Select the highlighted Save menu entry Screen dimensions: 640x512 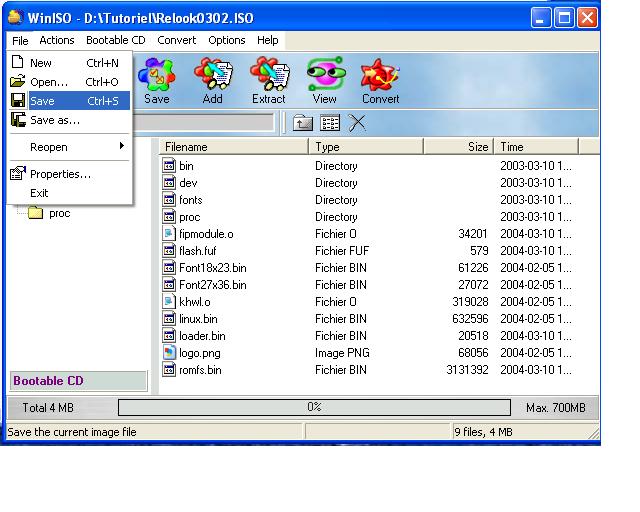pyautogui.click(x=70, y=100)
